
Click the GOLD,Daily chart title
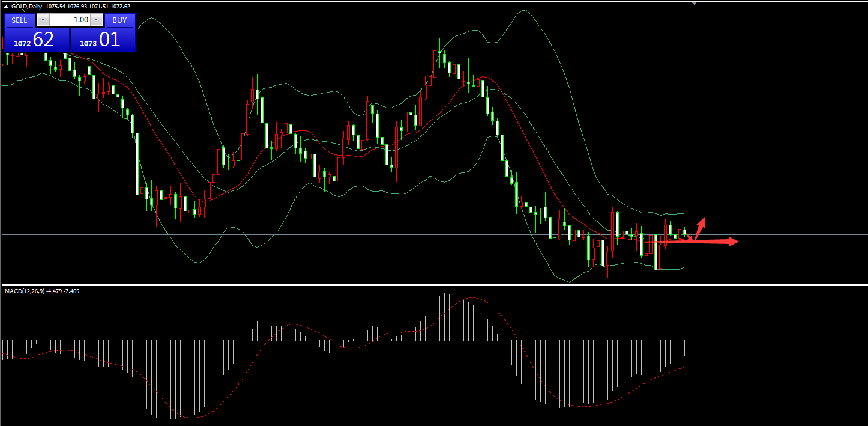point(26,7)
